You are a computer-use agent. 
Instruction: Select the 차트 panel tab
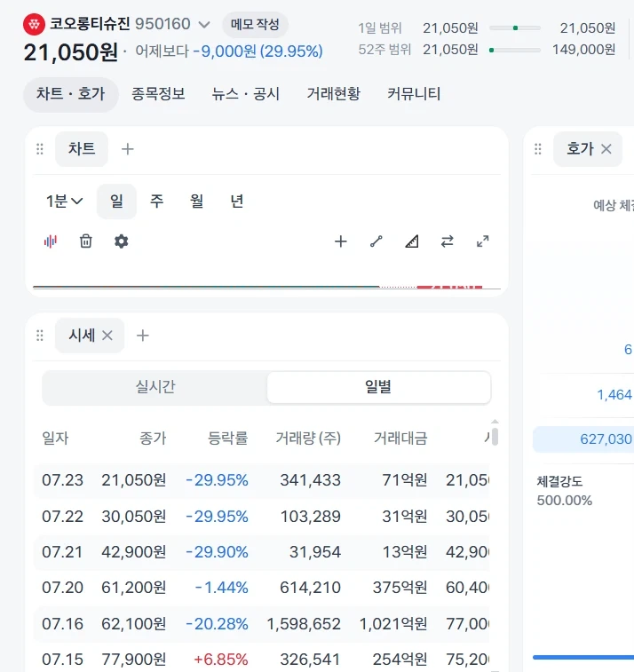click(82, 149)
